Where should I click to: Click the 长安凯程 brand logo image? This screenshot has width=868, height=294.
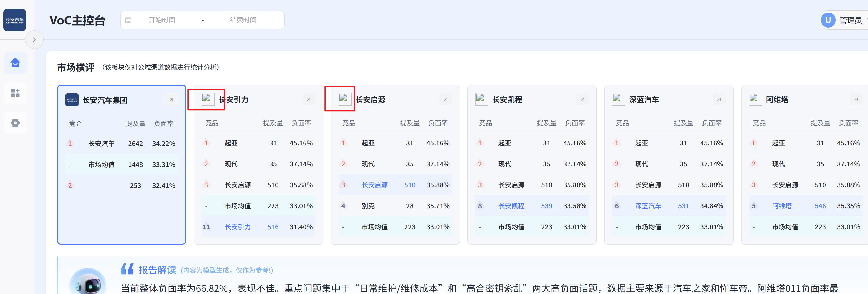click(x=482, y=99)
